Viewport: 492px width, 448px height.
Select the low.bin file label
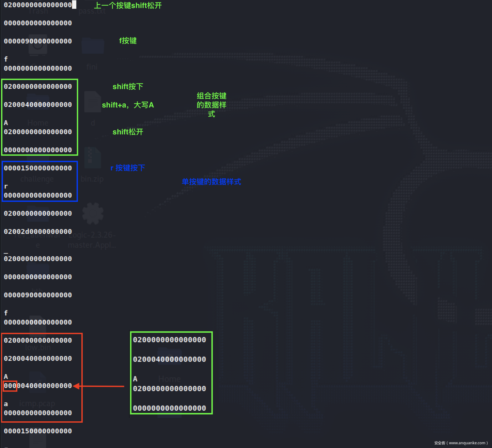[x=38, y=347]
